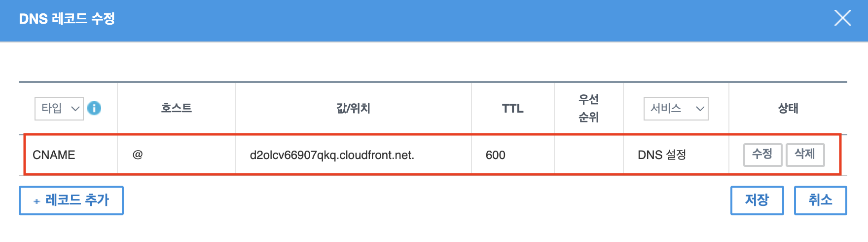This screenshot has height=242, width=868.
Task: Click the DNS 레코드 수정 title text
Action: pyautogui.click(x=67, y=19)
